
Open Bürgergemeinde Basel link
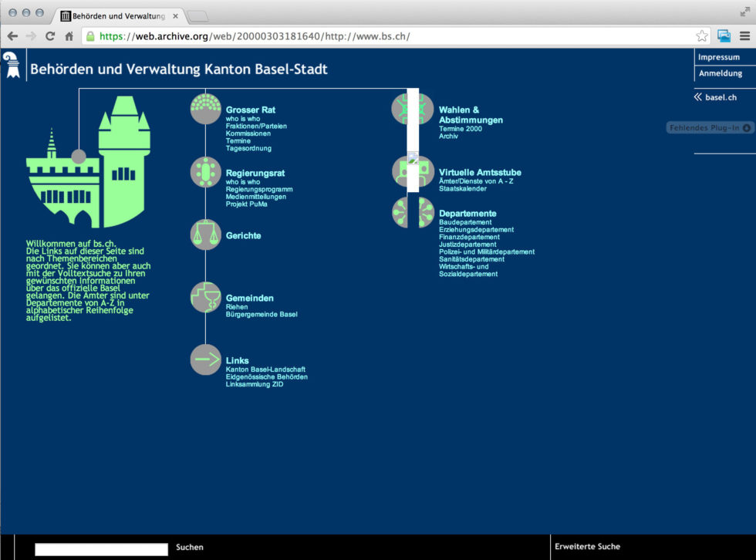point(262,315)
